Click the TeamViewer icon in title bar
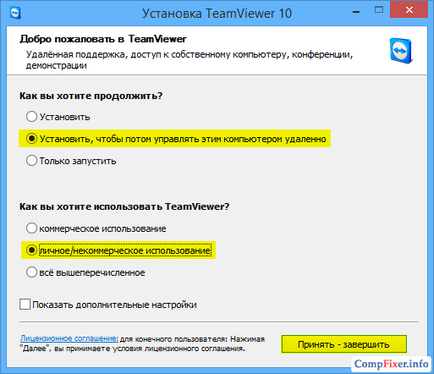This screenshot has width=434, height=374. pyautogui.click(x=15, y=13)
